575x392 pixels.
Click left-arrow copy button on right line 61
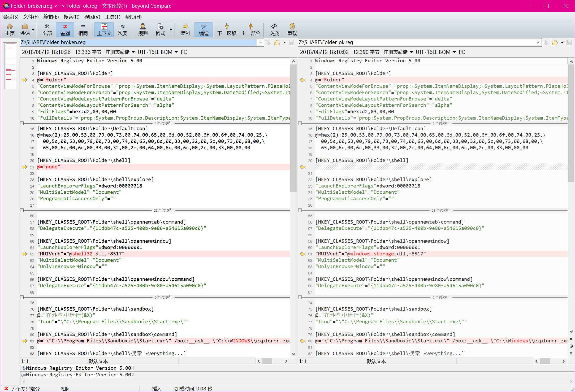tap(302, 254)
